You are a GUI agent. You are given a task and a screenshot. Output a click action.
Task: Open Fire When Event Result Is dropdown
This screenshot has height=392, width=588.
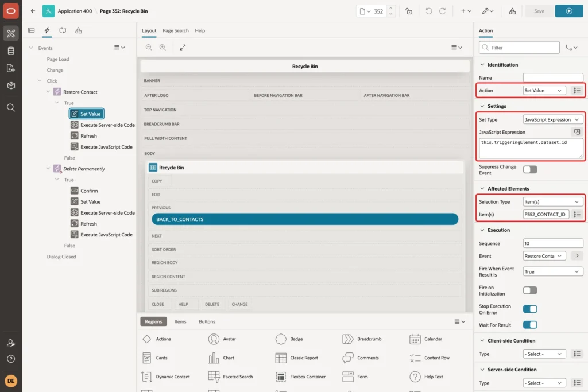coord(553,271)
